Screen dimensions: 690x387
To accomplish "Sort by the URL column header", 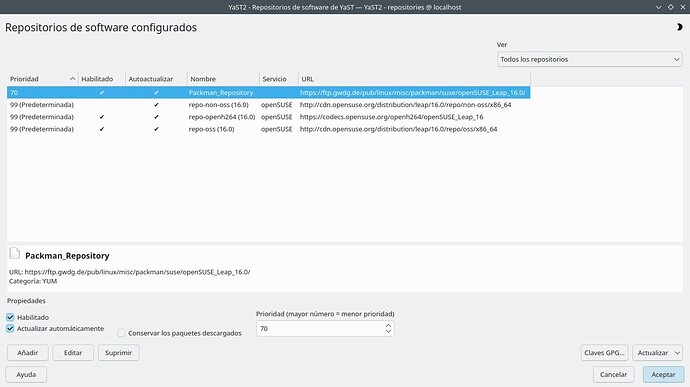I will [414, 79].
